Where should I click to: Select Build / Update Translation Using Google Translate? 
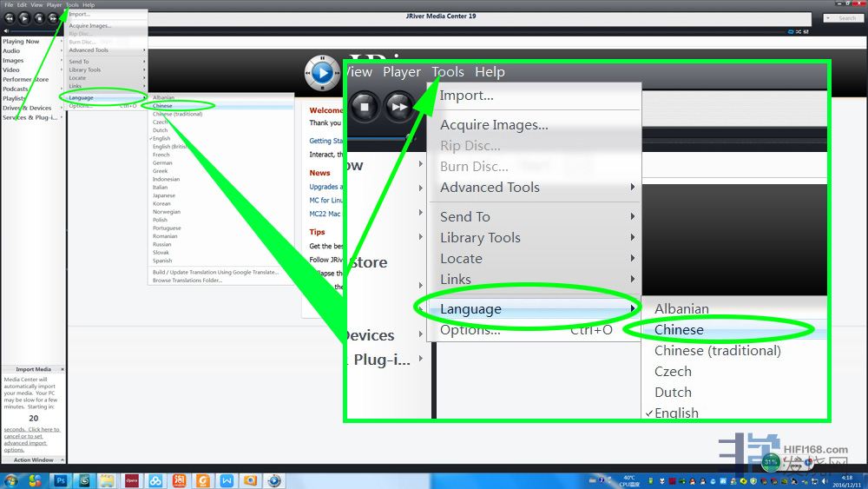tap(215, 272)
